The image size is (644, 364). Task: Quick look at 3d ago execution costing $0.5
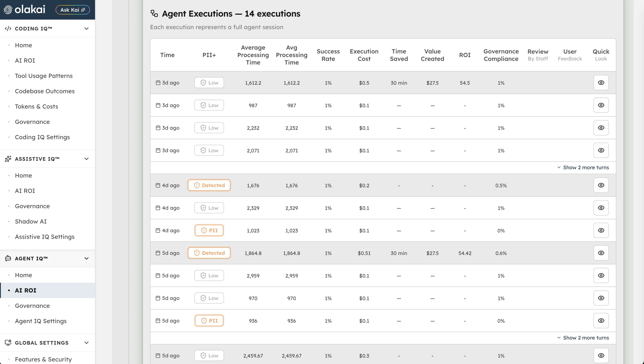[x=601, y=83]
